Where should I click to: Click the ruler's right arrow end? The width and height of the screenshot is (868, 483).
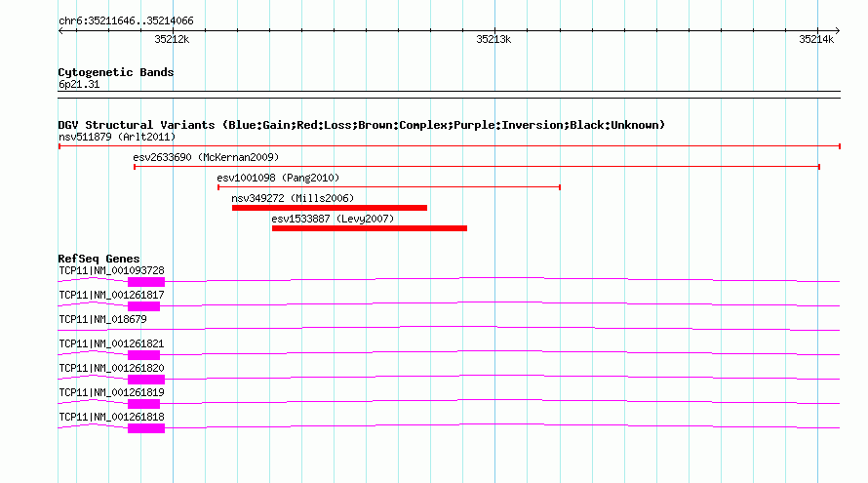[838, 31]
